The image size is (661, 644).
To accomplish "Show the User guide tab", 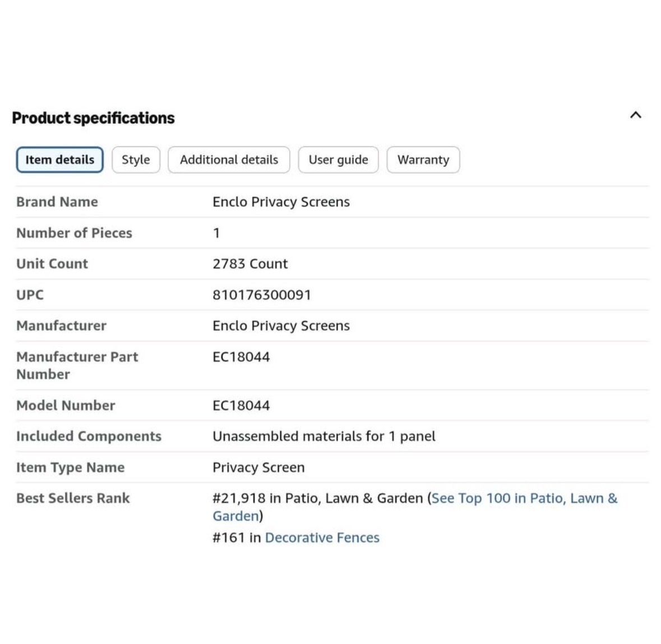I will [338, 160].
